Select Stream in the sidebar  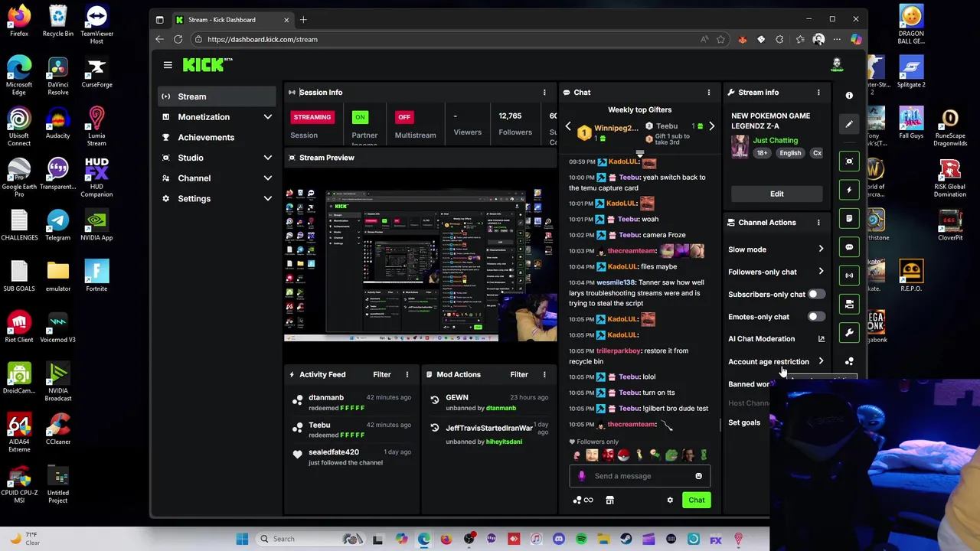(217, 96)
